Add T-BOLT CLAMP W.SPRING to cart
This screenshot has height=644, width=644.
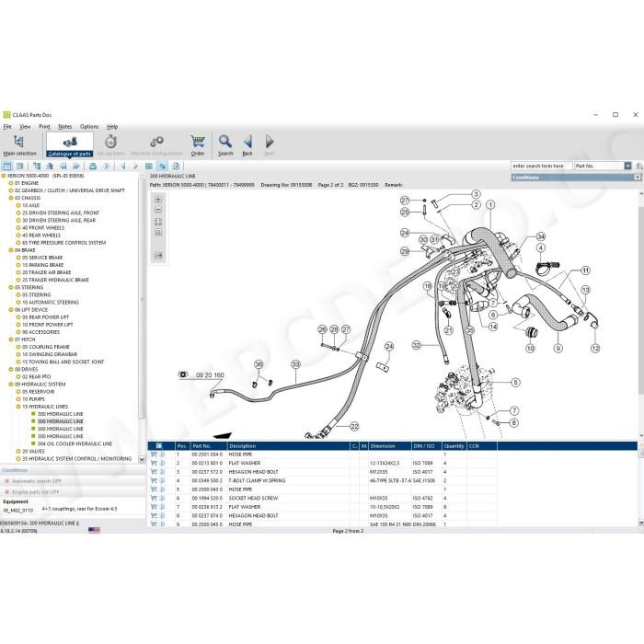[x=154, y=480]
